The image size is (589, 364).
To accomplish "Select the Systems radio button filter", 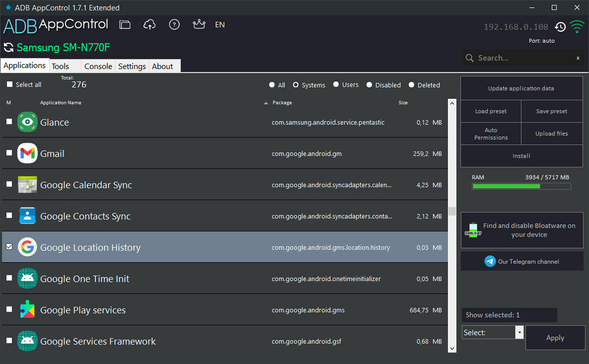I will coord(295,85).
